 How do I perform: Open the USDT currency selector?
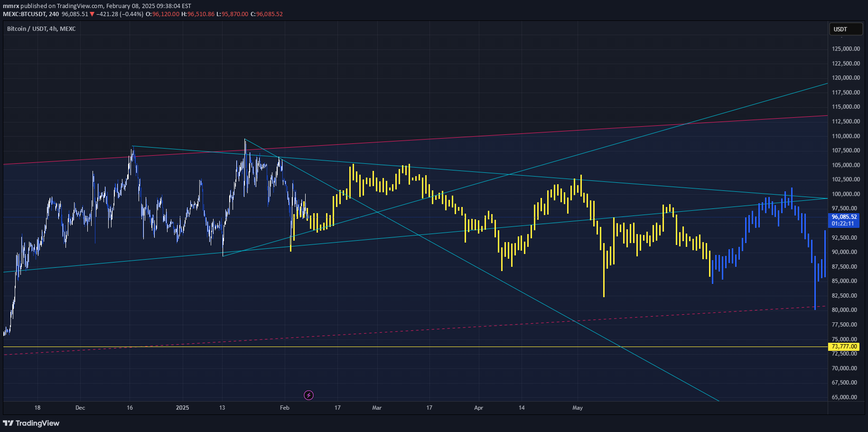point(846,29)
